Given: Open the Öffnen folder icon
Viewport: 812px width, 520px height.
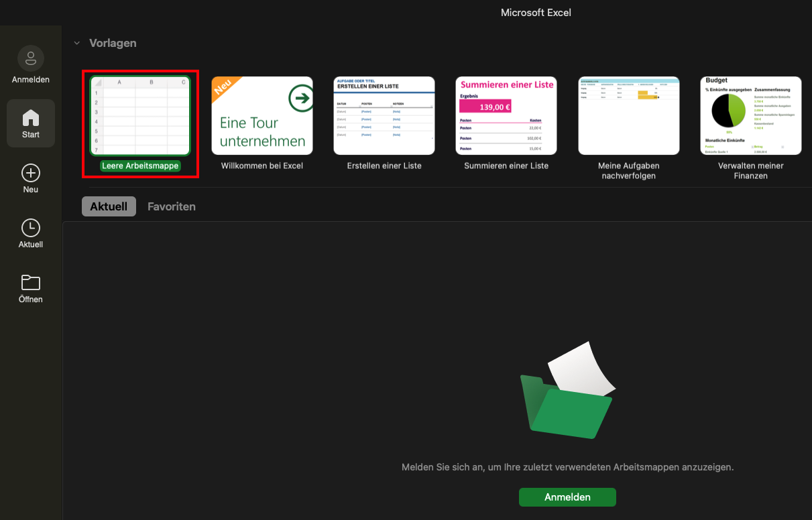Looking at the screenshot, I should click(31, 283).
